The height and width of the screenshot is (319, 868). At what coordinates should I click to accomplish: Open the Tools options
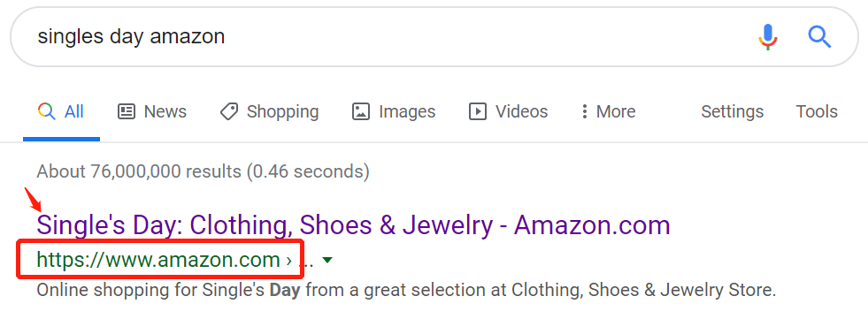(817, 111)
